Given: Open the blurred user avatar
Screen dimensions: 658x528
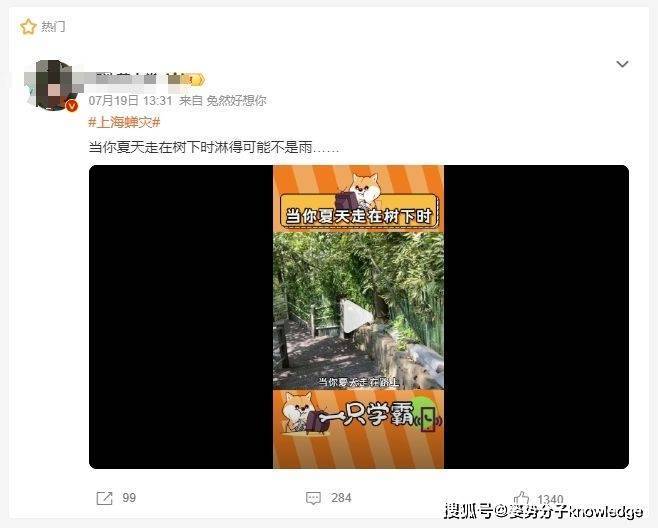Looking at the screenshot, I should click(x=54, y=86).
